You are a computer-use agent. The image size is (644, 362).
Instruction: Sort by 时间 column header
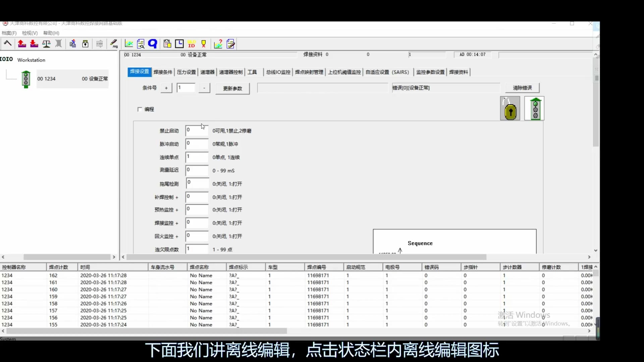click(x=113, y=267)
